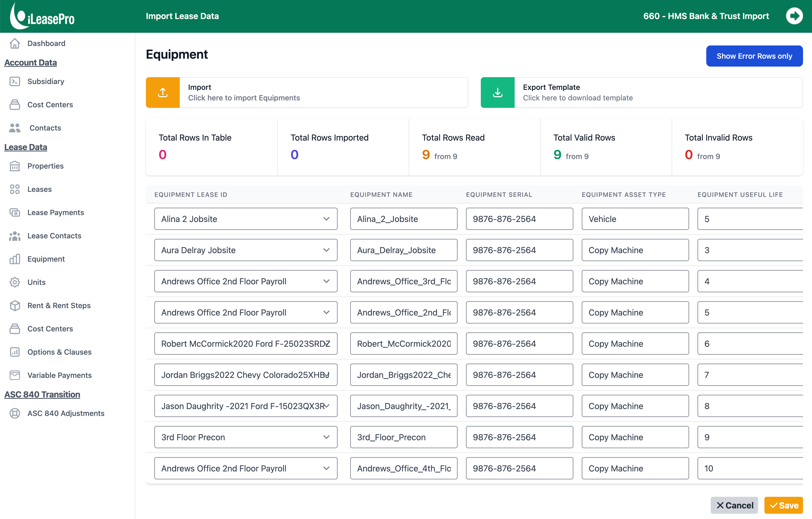Click the Contacts people icon
812x519 pixels.
pyautogui.click(x=15, y=128)
